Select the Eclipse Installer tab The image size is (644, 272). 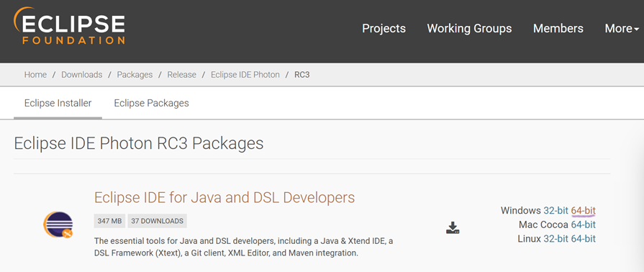[58, 103]
